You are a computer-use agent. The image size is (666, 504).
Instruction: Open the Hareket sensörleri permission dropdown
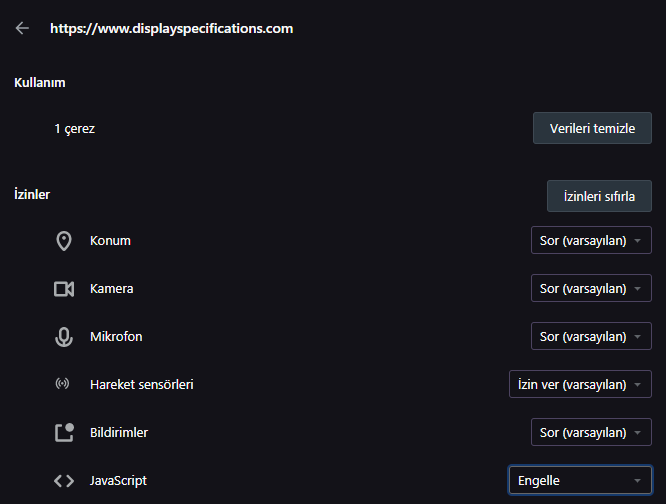[x=580, y=385]
